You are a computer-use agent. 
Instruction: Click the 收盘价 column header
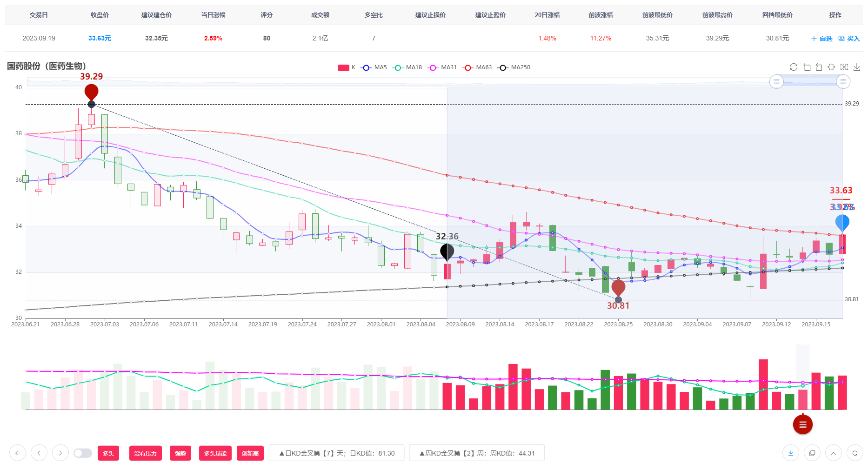(100, 15)
